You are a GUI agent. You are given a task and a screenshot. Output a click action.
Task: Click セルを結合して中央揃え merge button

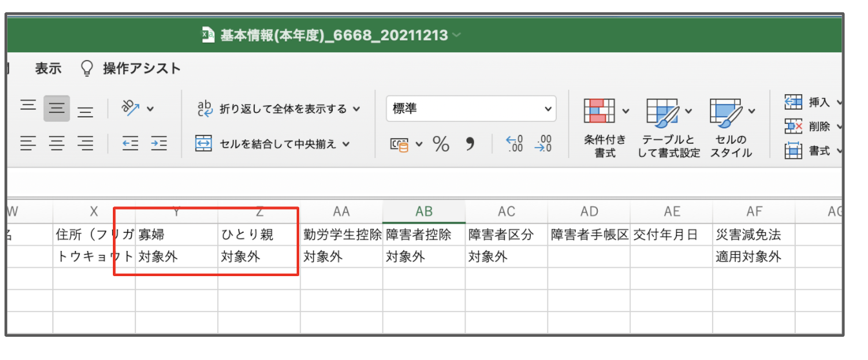[273, 143]
